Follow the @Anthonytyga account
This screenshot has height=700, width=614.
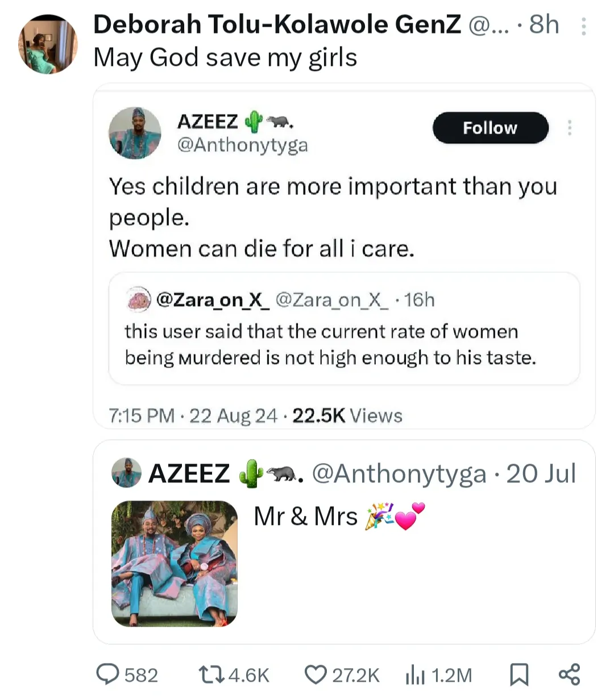coord(490,128)
